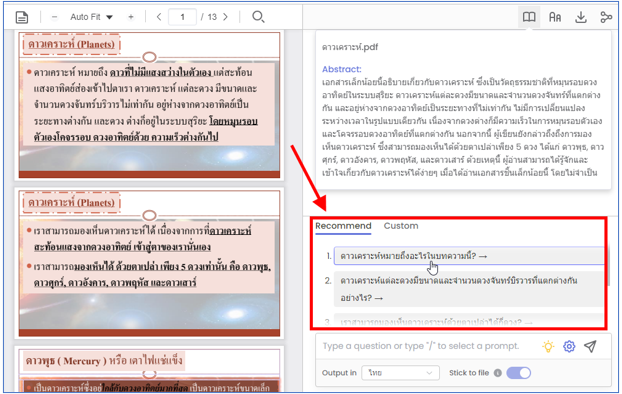Send the question with the paper plane icon
Image resolution: width=622 pixels, height=394 pixels.
(x=590, y=346)
